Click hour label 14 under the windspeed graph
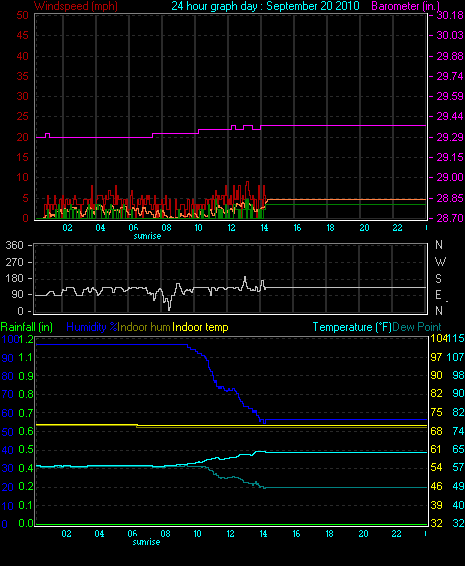Viewport: 465px width, 566px height. [265, 228]
